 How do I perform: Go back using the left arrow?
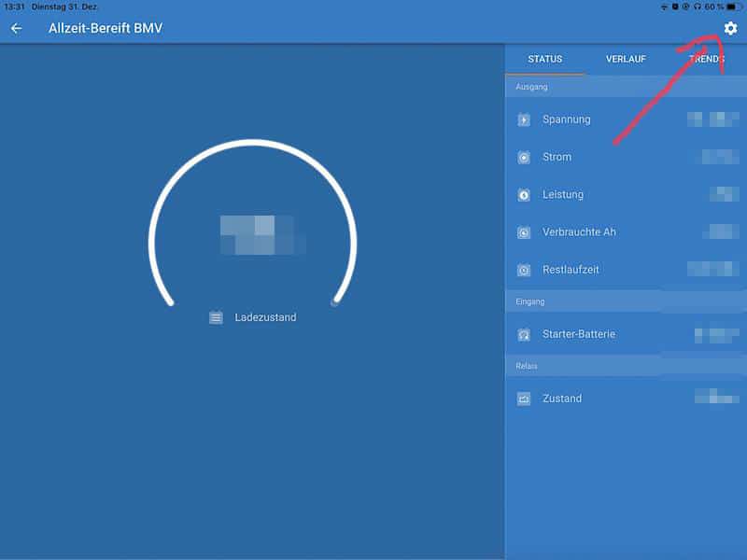coord(16,28)
